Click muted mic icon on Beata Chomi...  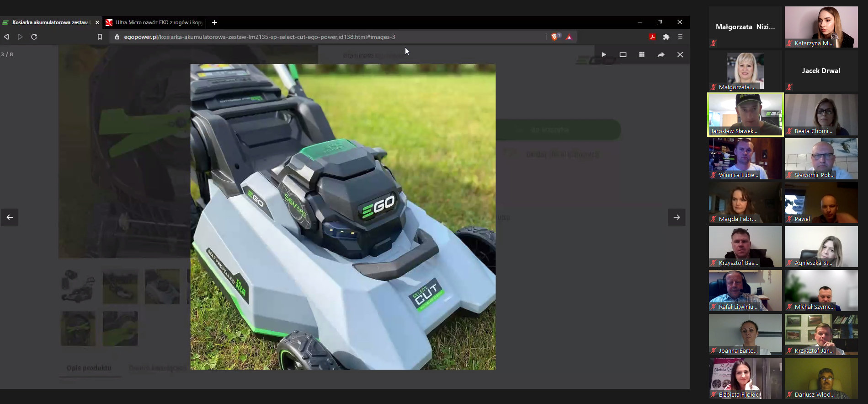pyautogui.click(x=789, y=131)
